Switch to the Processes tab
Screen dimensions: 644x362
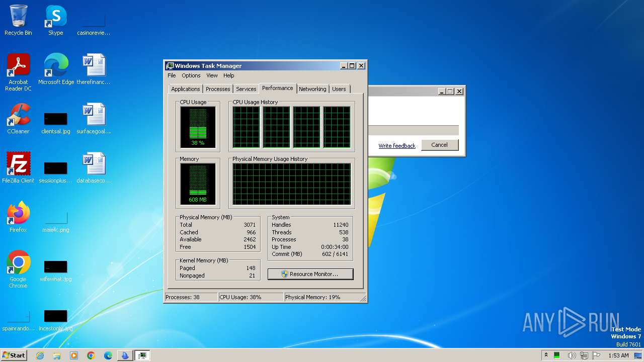(218, 89)
